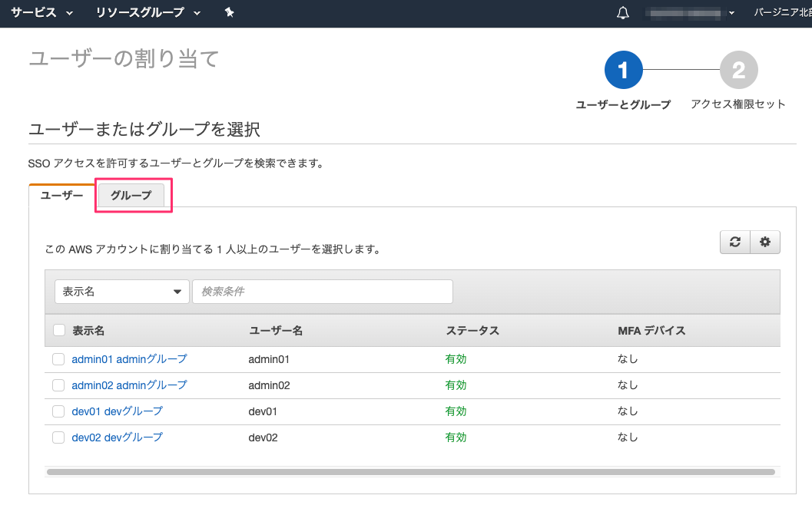This screenshot has height=515, width=812.
Task: Open the サービス menu
Action: [42, 12]
